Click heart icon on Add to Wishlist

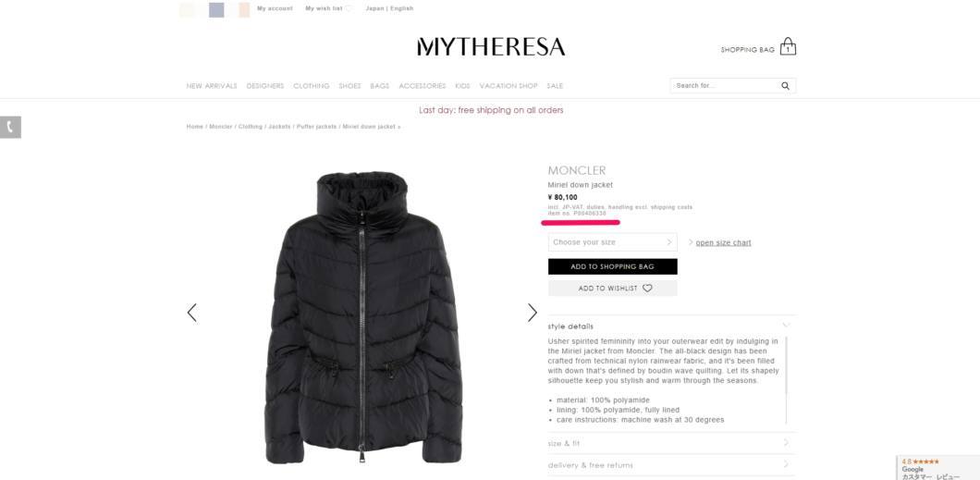647,289
